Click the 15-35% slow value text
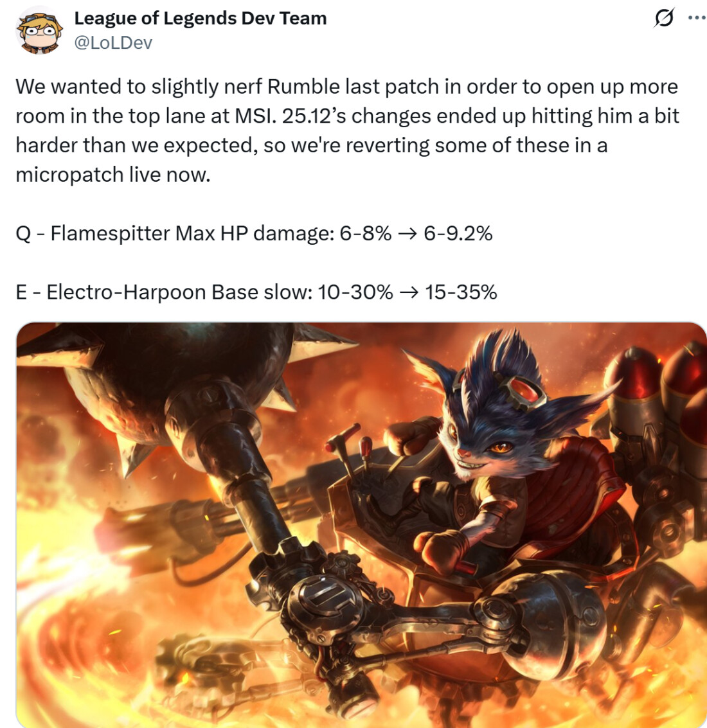The width and height of the screenshot is (707, 728). coord(461,292)
